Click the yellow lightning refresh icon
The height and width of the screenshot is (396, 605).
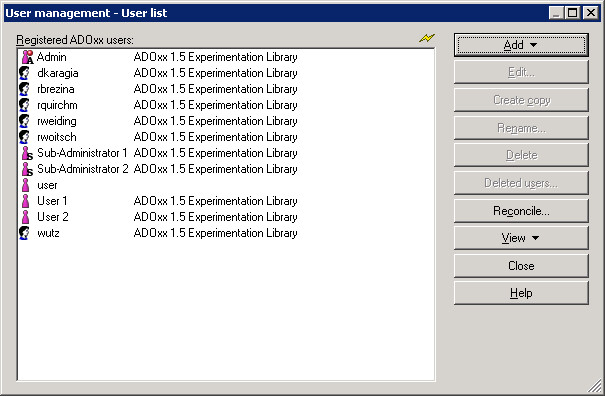pos(427,38)
